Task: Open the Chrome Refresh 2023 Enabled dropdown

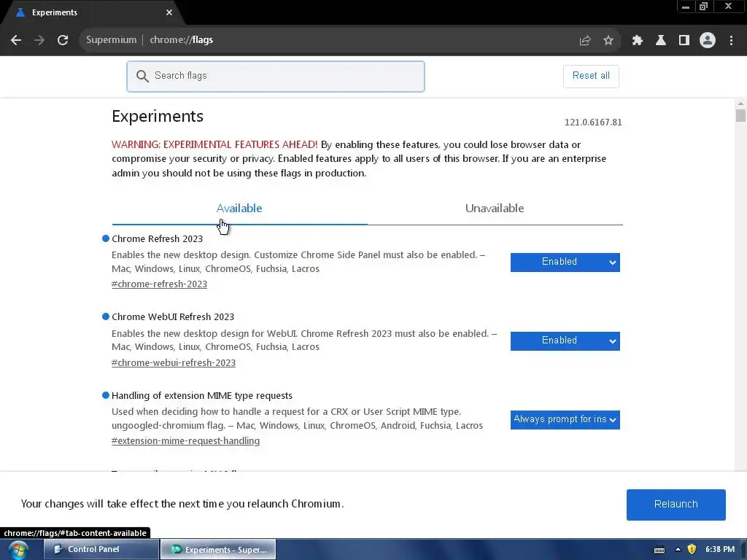Action: click(565, 262)
